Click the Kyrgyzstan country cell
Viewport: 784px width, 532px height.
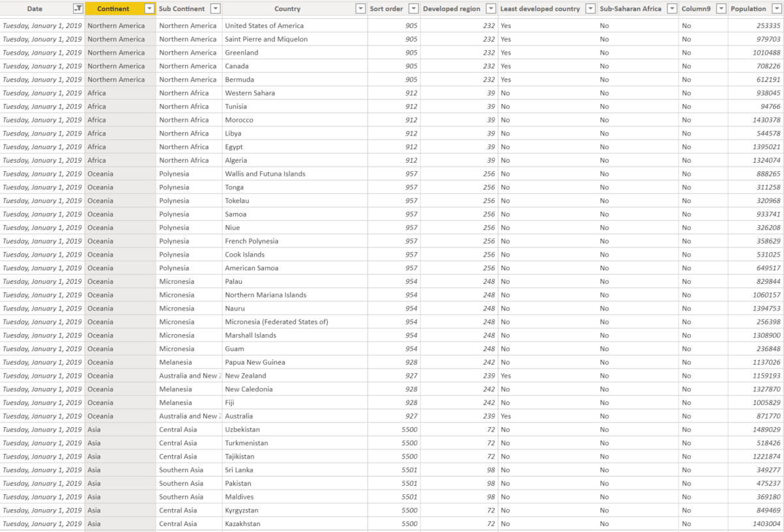tap(295, 511)
